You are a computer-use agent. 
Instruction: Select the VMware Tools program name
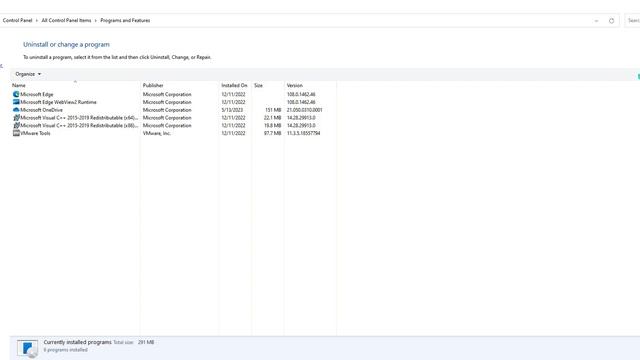pos(35,133)
